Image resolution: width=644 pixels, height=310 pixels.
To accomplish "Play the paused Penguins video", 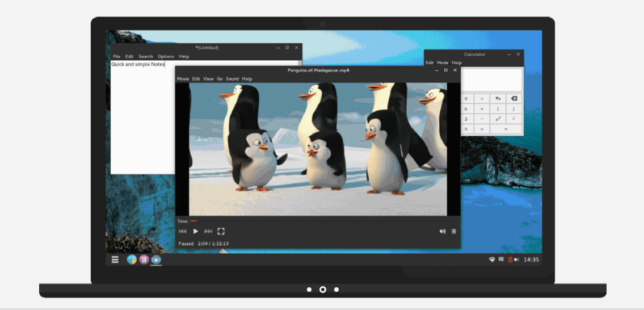I will tap(196, 232).
